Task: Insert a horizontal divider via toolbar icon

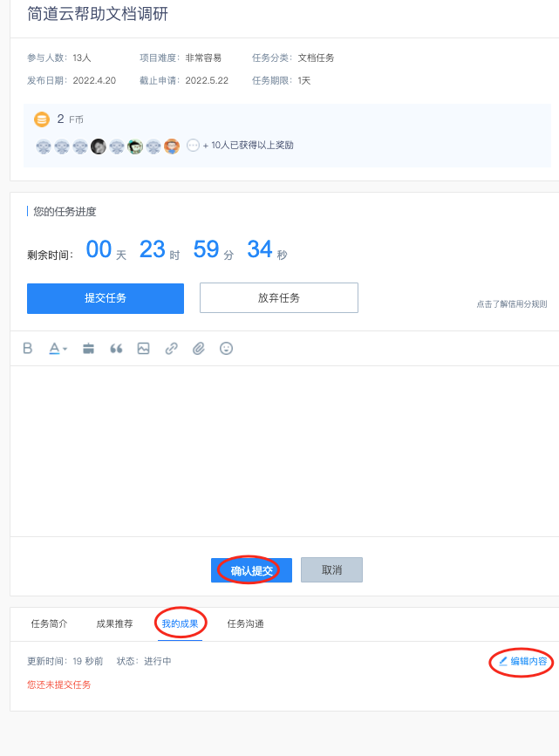Action: pyautogui.click(x=88, y=348)
